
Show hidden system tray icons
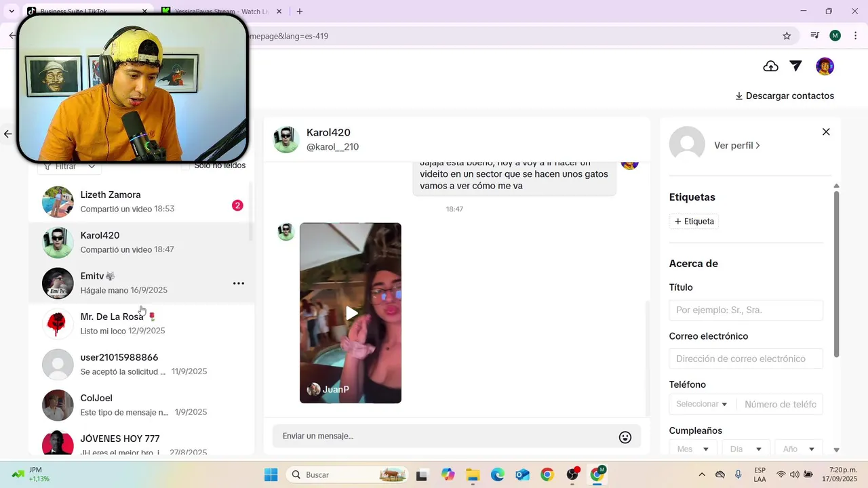tap(702, 474)
